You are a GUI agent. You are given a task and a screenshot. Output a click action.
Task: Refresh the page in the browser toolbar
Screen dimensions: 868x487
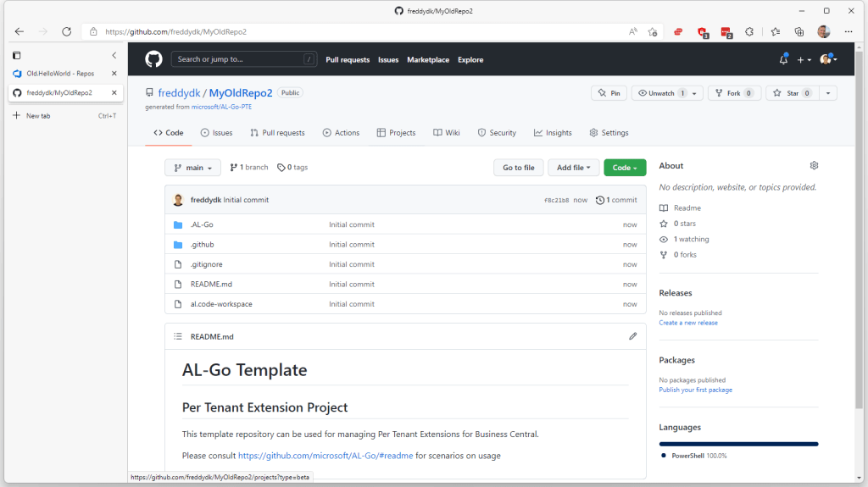67,31
